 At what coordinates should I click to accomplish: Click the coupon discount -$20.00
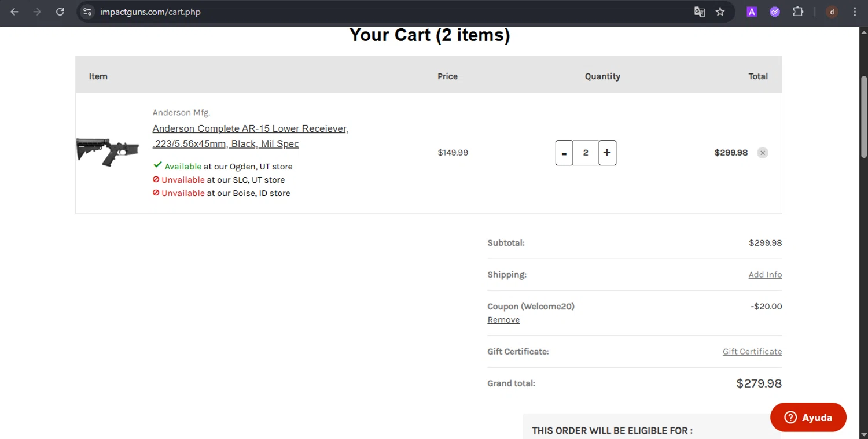(x=766, y=307)
